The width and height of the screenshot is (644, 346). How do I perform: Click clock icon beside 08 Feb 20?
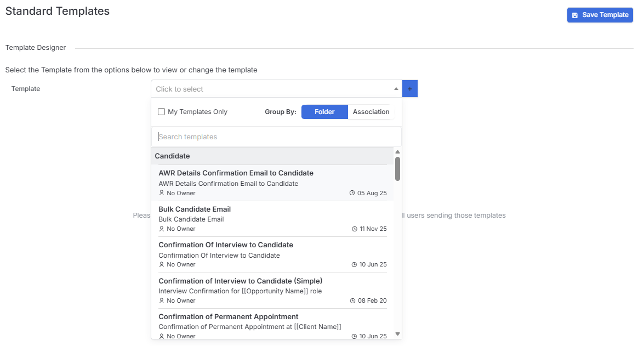tap(352, 301)
